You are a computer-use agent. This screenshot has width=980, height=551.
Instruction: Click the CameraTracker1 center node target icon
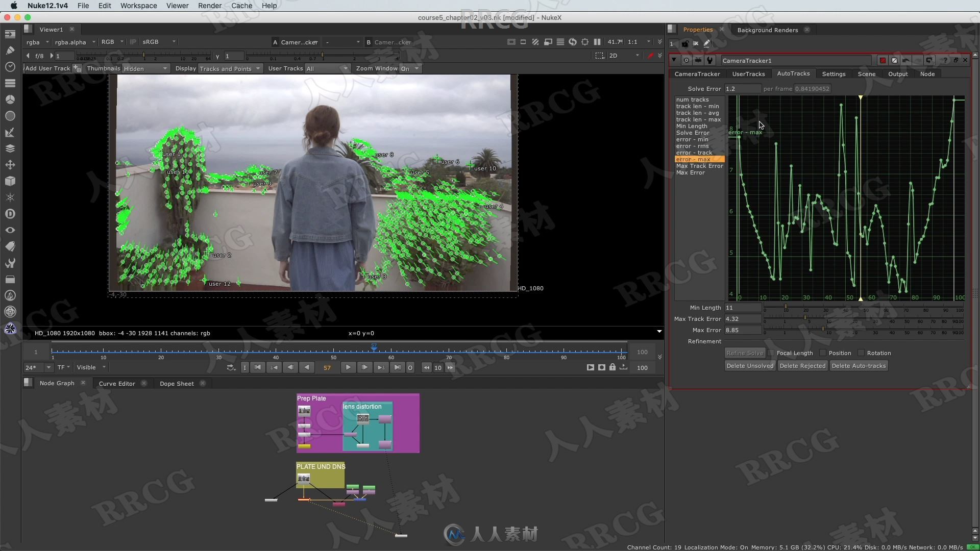point(687,60)
